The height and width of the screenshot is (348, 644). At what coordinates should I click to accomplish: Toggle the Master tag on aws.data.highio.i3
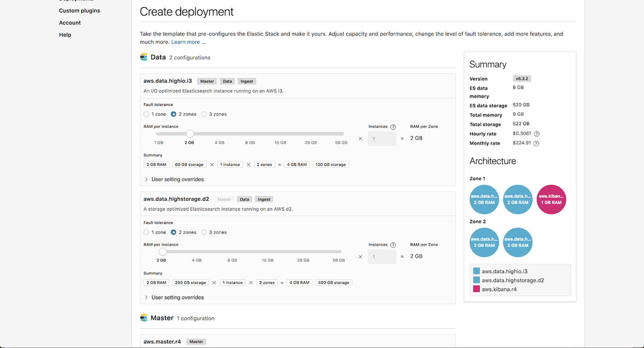pyautogui.click(x=207, y=82)
